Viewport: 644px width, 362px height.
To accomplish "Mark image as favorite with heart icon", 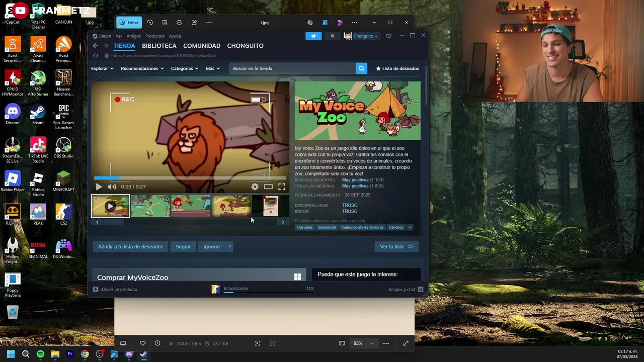I will [143, 343].
